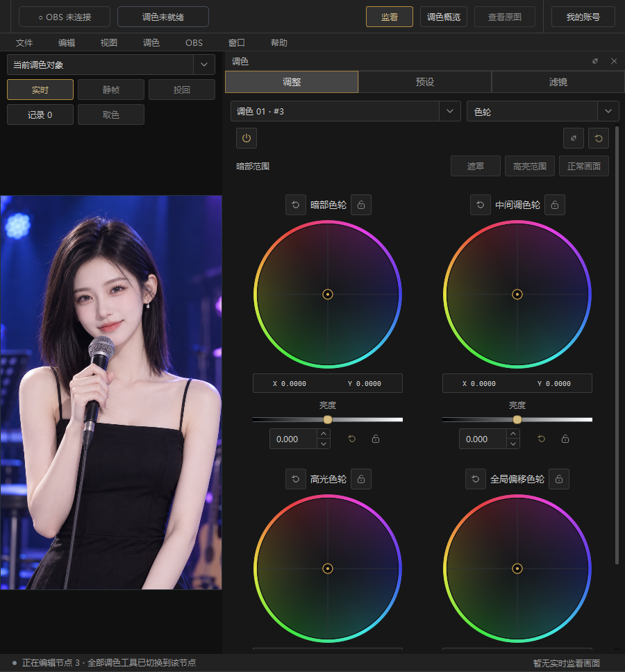Open the OBS menu
Image resolution: width=625 pixels, height=672 pixels.
[x=194, y=43]
